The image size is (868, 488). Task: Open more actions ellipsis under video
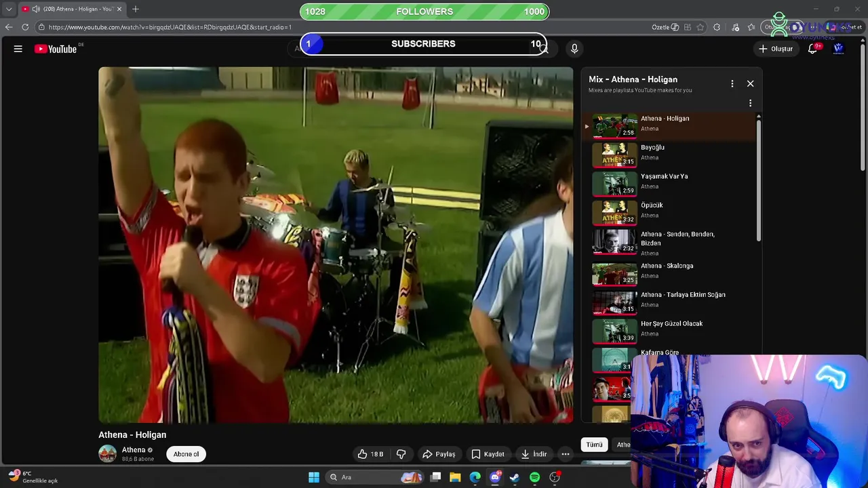pos(565,454)
